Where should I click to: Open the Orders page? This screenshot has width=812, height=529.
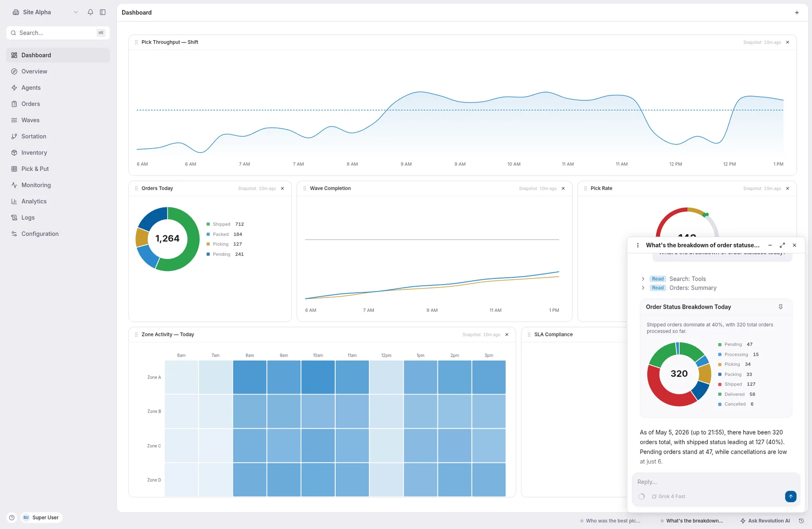pyautogui.click(x=58, y=104)
